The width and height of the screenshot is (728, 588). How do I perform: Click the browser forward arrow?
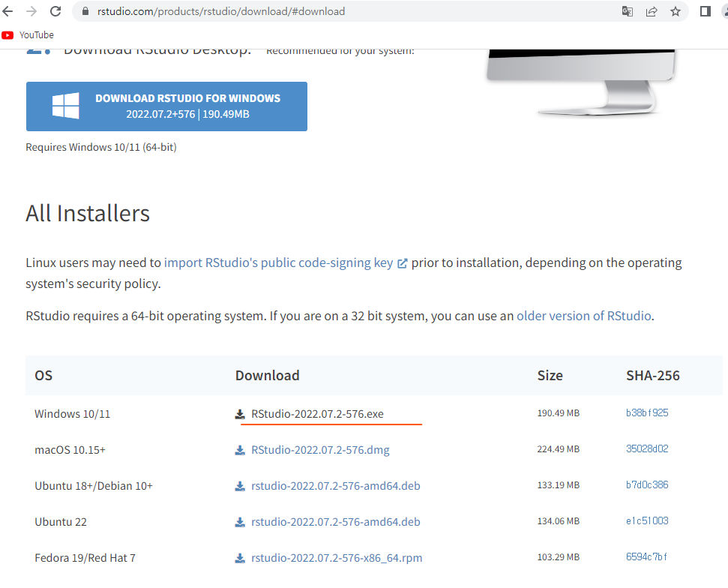pyautogui.click(x=31, y=11)
